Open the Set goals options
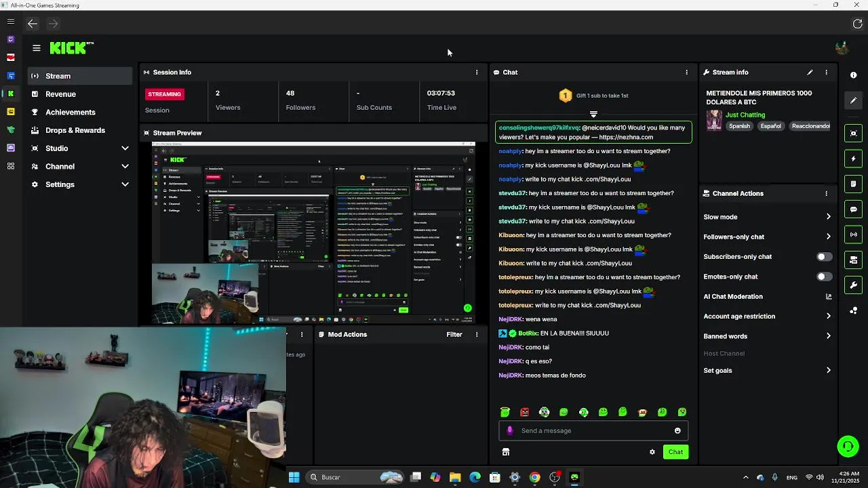868x488 pixels. (767, 371)
